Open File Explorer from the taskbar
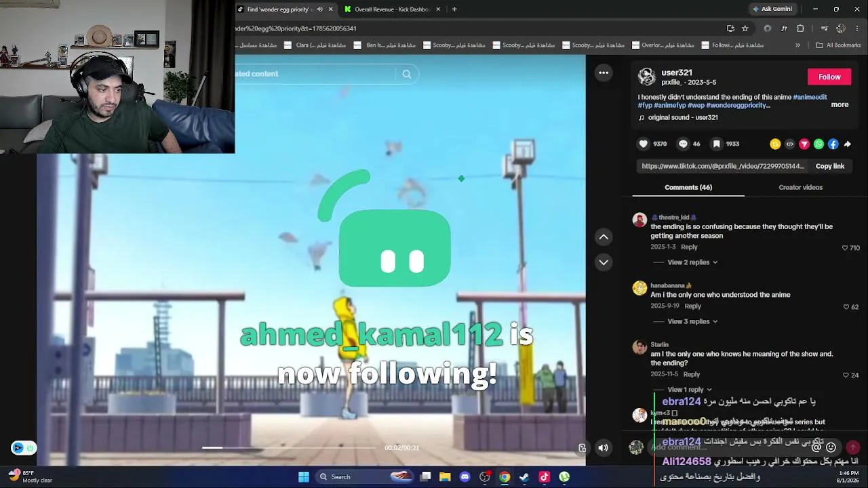 [x=445, y=476]
